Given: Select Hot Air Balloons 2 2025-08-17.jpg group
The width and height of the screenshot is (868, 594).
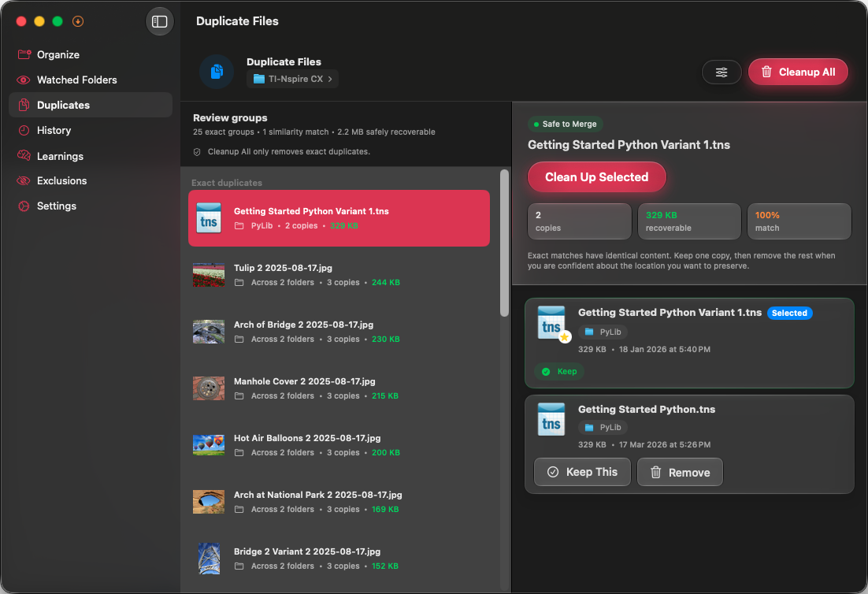Looking at the screenshot, I should pos(339,445).
